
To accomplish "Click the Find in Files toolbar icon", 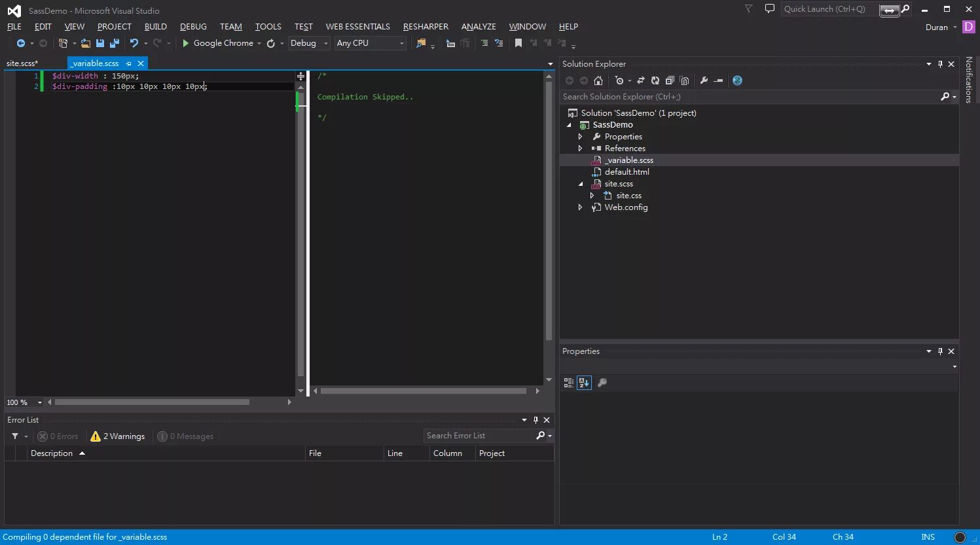I will (421, 43).
